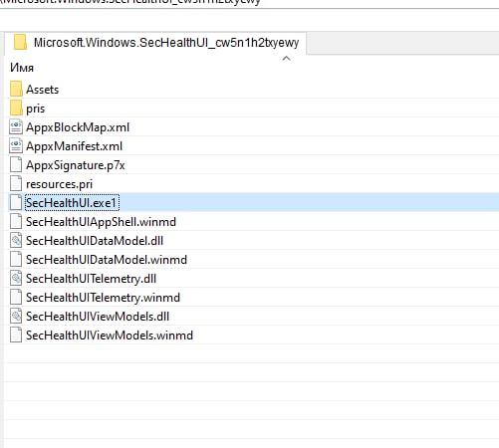This screenshot has height=448, width=499.
Task: Click inside the SecHealthUI.exe1 rename field
Action: (x=72, y=202)
